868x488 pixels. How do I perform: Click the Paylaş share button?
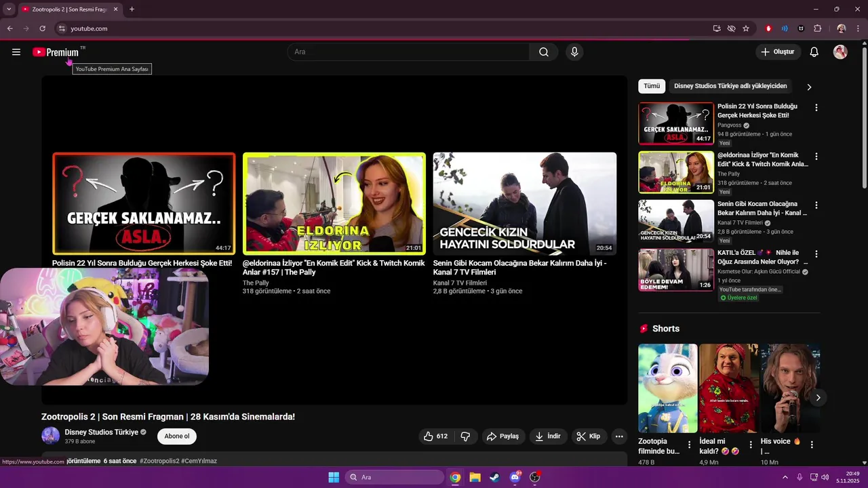pyautogui.click(x=502, y=436)
